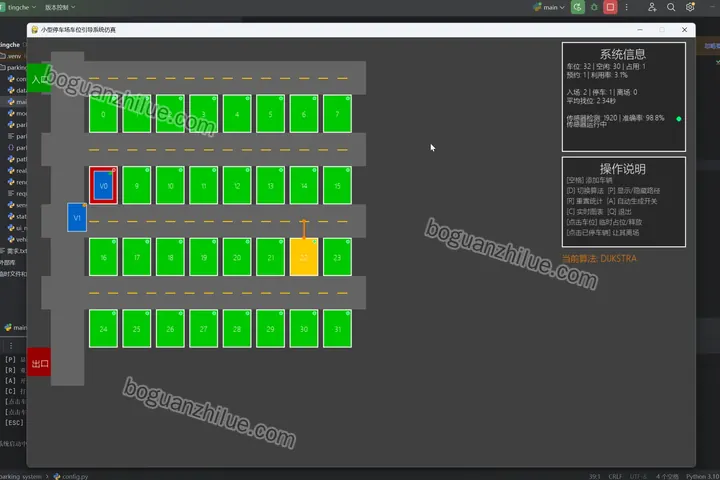Click the green sensor status dot
The height and width of the screenshot is (480, 720).
[x=679, y=119]
